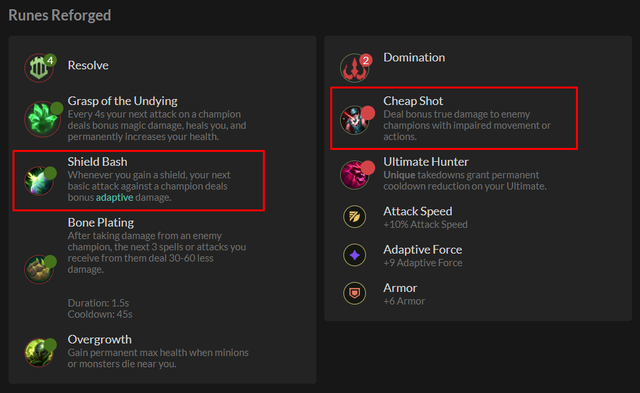Select the Cheap Shot rune icon
Screen dimensions: 640x393
coord(356,120)
